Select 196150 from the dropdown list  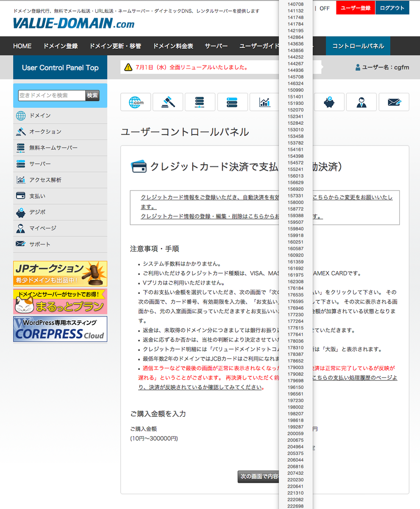pyautogui.click(x=295, y=387)
